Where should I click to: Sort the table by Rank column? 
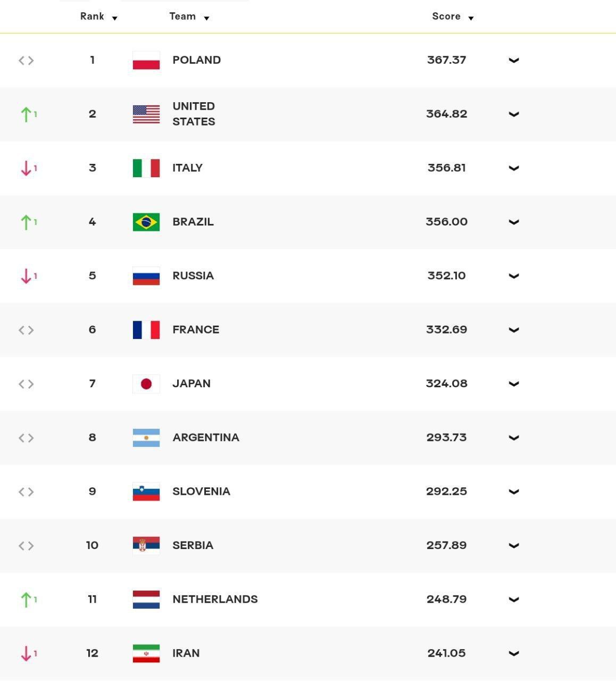pyautogui.click(x=98, y=16)
